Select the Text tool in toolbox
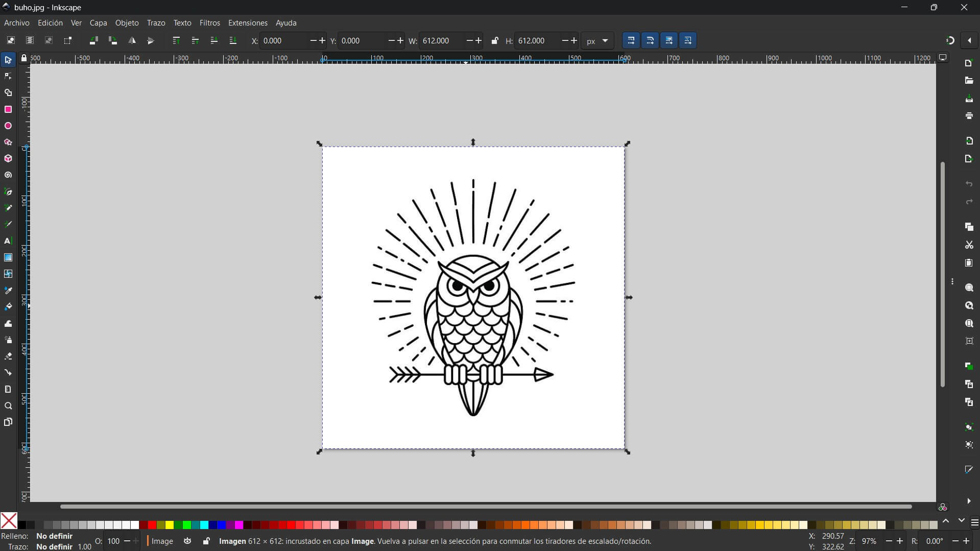 8,241
